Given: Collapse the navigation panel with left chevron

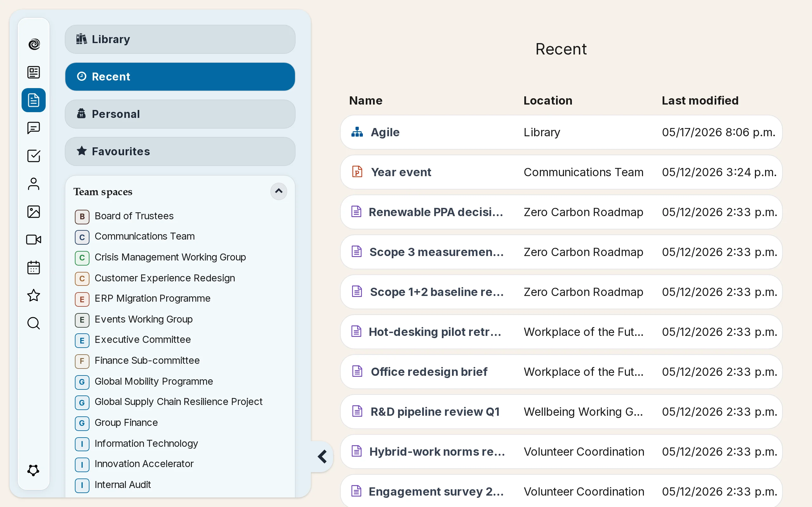Looking at the screenshot, I should [x=322, y=456].
